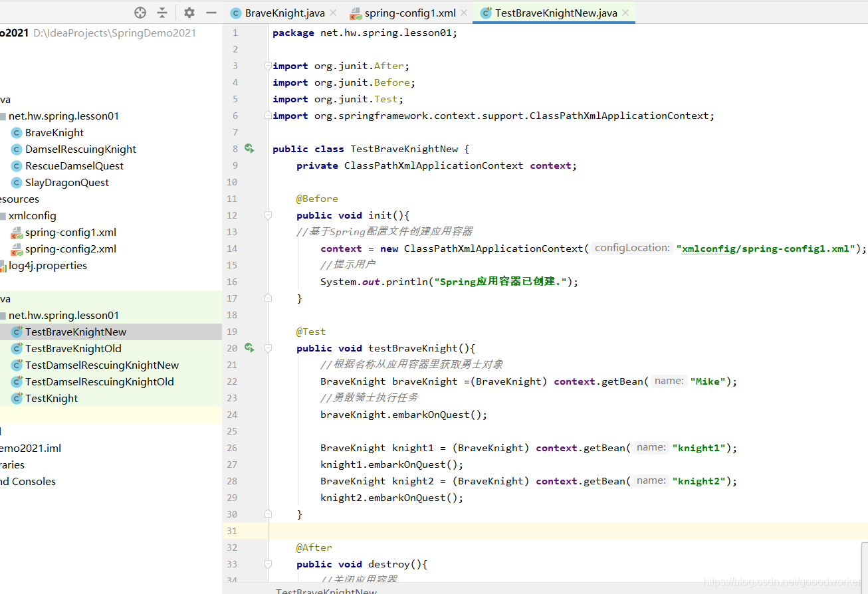
Task: Click the TestBraveKnightNew breadcrumb at editor bottom
Action: click(x=326, y=590)
